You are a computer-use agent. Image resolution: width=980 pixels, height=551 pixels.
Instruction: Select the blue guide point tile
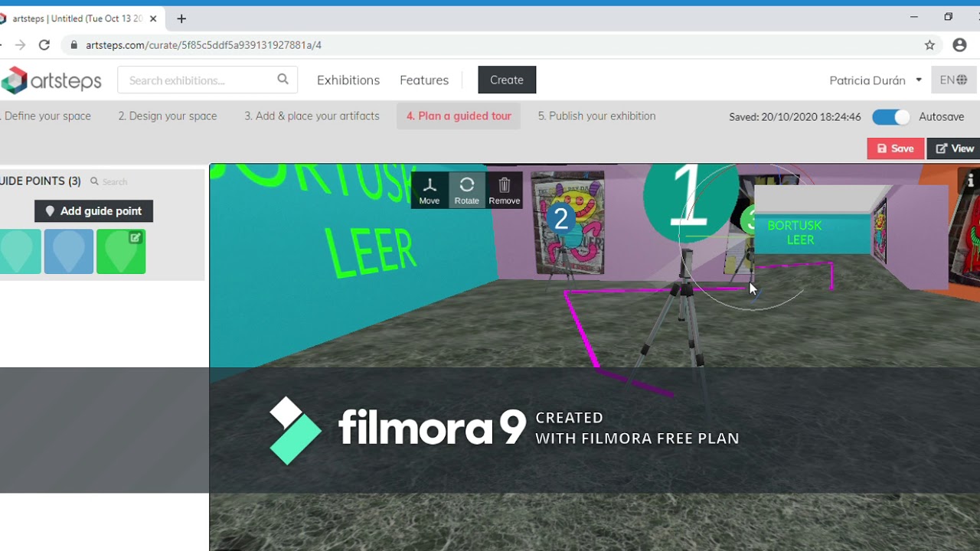[69, 252]
